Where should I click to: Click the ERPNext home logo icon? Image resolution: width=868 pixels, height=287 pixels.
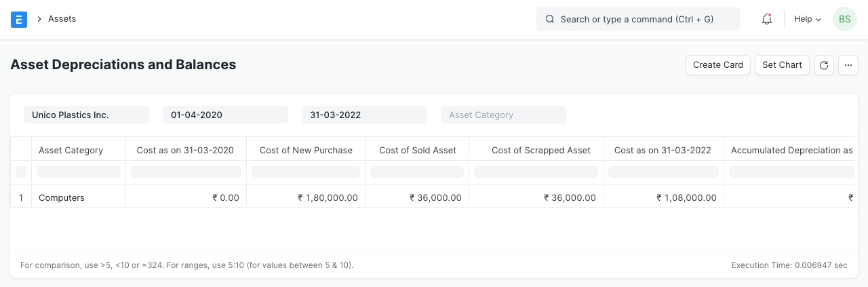pos(19,19)
